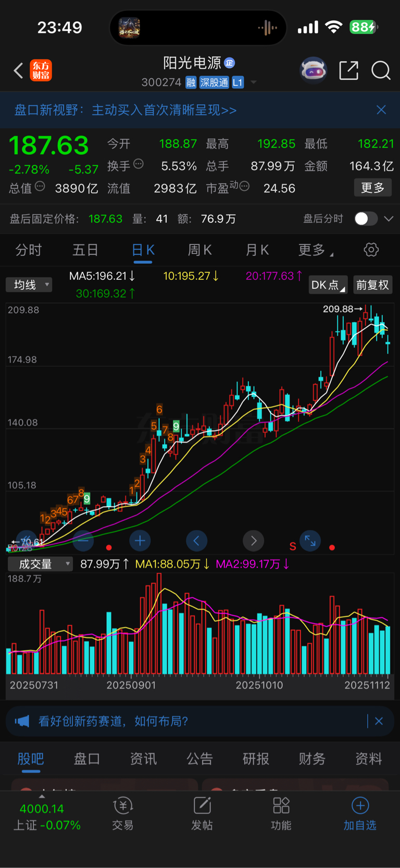The image size is (400, 868).
Task: Tap the back arrow icon
Action: click(x=18, y=70)
